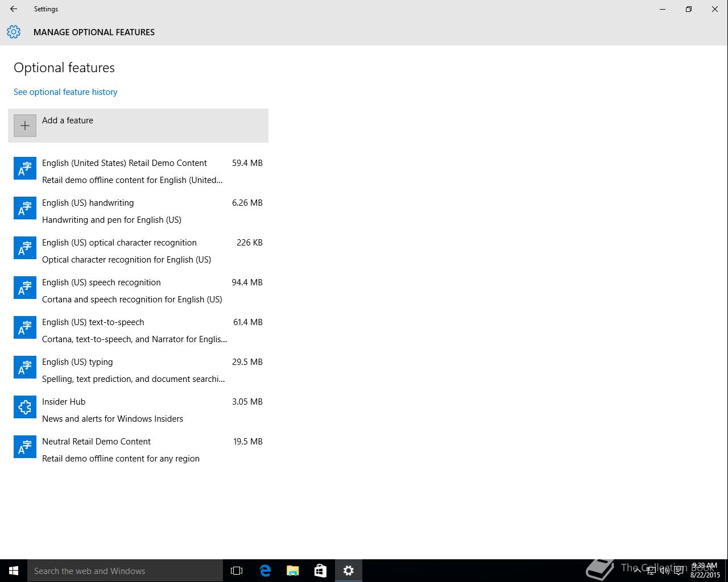Click 'Retail demo offline content for any region'
Image resolution: width=728 pixels, height=582 pixels.
pyautogui.click(x=121, y=459)
